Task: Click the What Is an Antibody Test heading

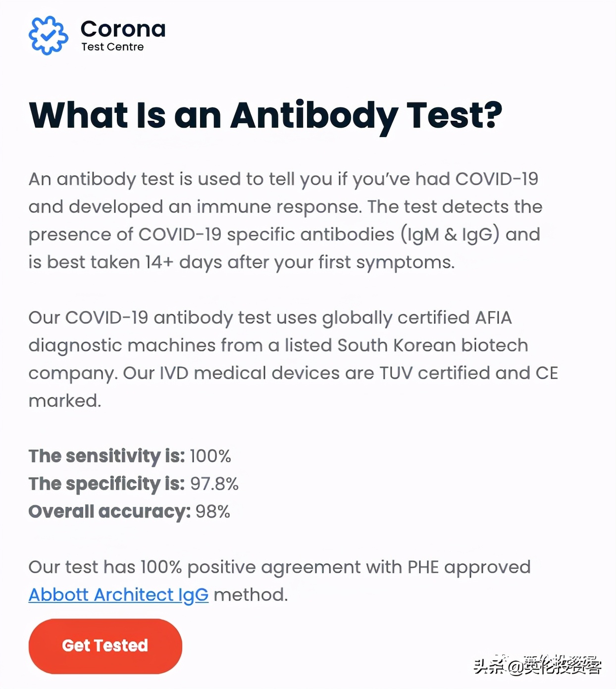Action: tap(265, 115)
